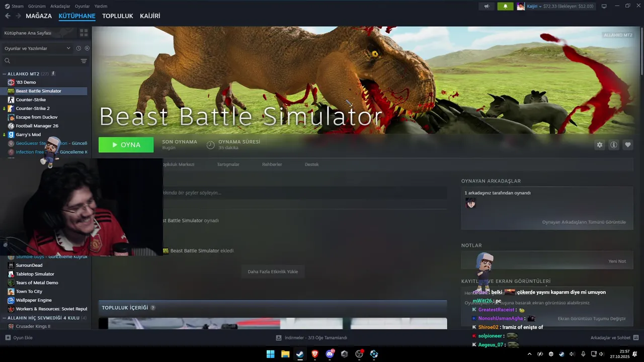Open the KAIJIRI profile tab
Viewport: 644px width, 362px height.
pos(150,16)
